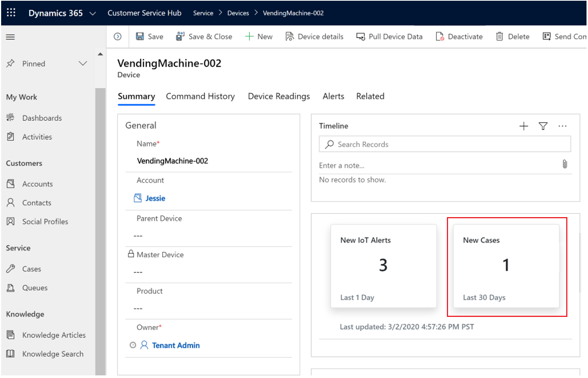Go to Devices in the breadcrumb
The width and height of the screenshot is (588, 378).
click(x=238, y=13)
